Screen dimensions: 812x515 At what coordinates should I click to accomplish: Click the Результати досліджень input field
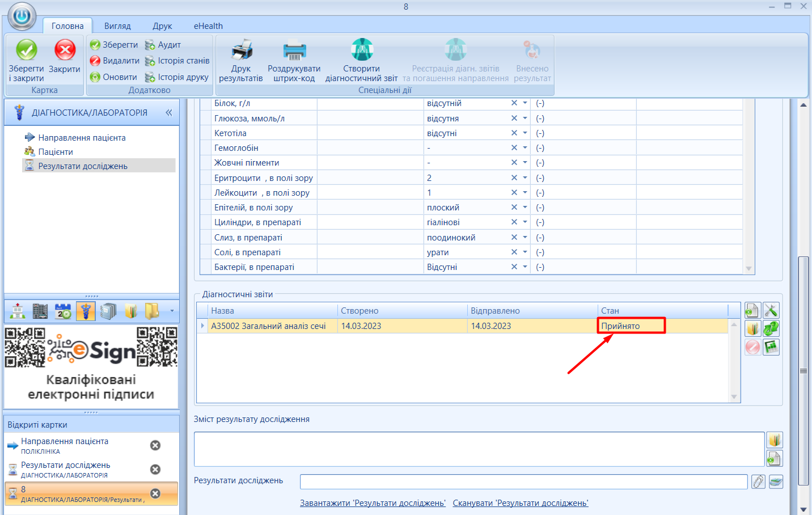[524, 482]
